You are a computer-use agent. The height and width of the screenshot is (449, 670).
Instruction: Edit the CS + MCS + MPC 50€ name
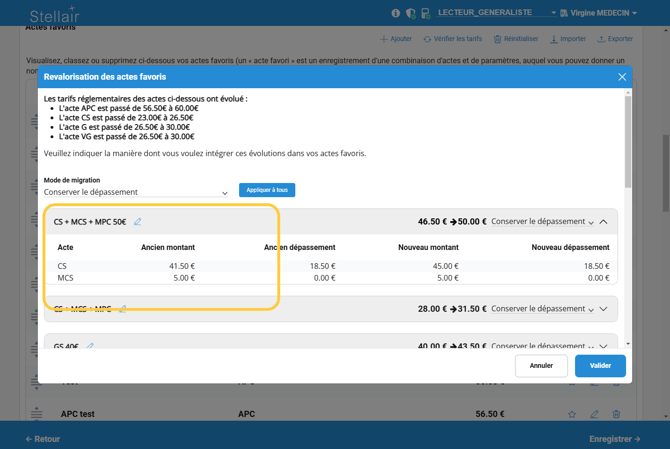[x=138, y=222]
